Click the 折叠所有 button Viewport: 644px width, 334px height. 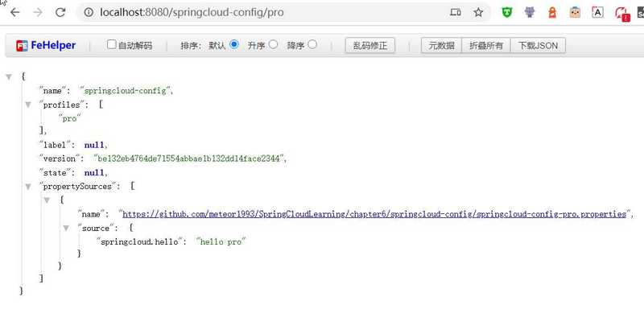point(486,46)
